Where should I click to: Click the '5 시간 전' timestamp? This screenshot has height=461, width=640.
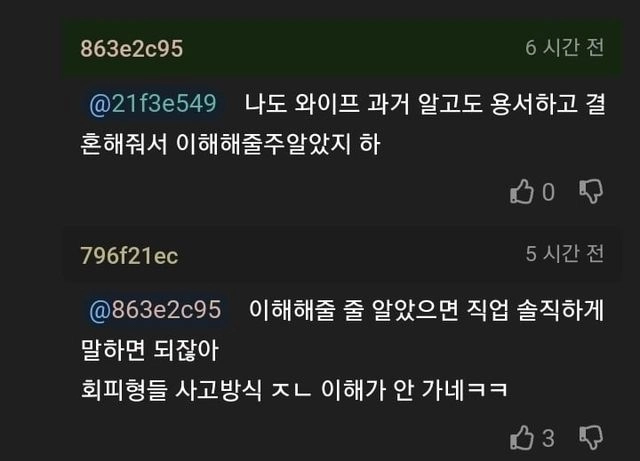point(564,254)
